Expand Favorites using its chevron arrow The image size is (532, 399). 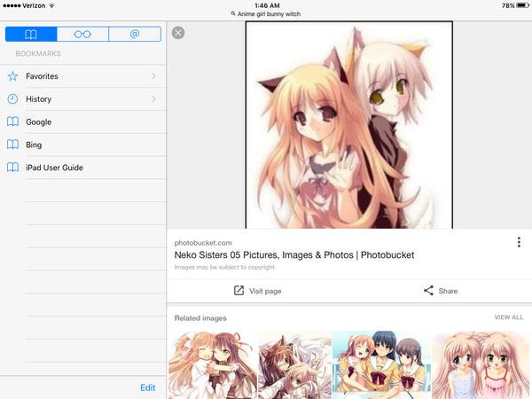[x=153, y=76]
